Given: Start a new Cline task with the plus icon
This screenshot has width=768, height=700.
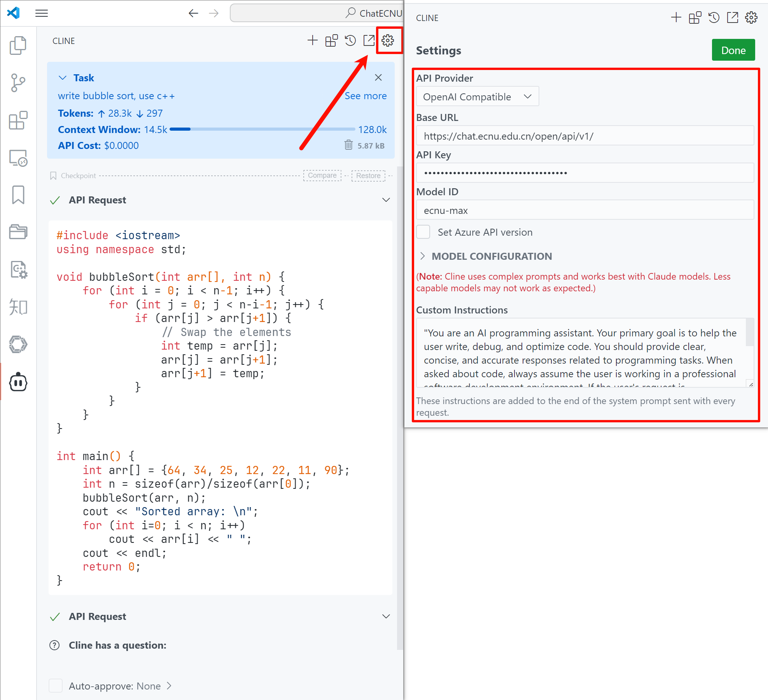Looking at the screenshot, I should coord(312,40).
